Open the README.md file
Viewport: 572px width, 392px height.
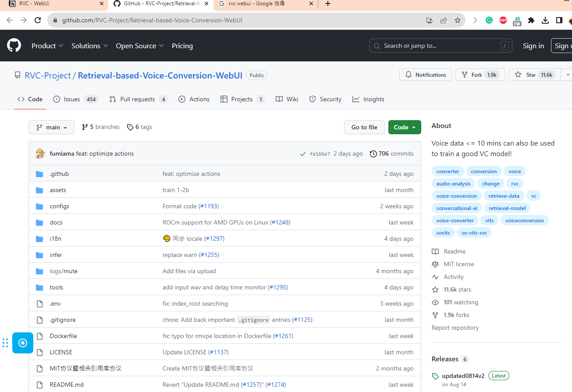(67, 385)
